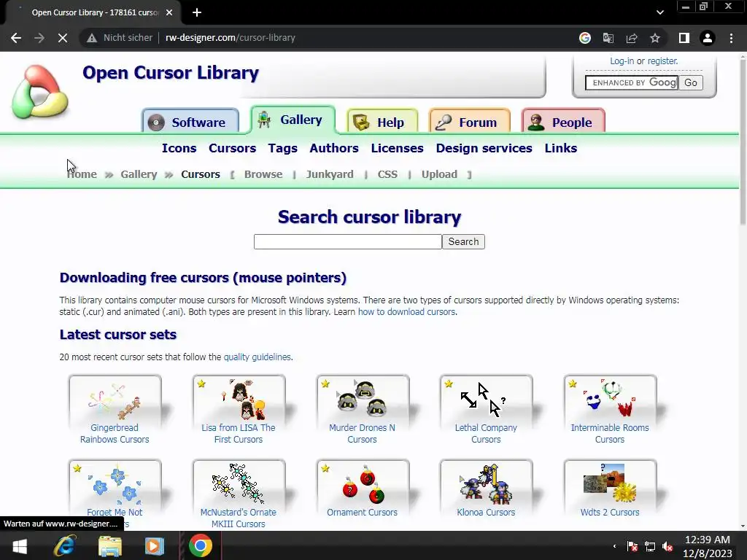Open the quality guidelines link
The height and width of the screenshot is (560, 747).
pyautogui.click(x=258, y=357)
